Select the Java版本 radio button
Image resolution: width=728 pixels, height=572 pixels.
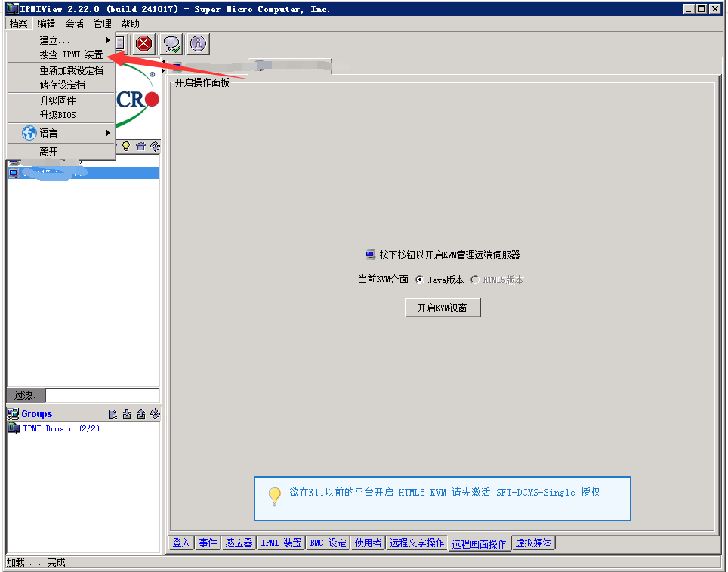click(420, 280)
